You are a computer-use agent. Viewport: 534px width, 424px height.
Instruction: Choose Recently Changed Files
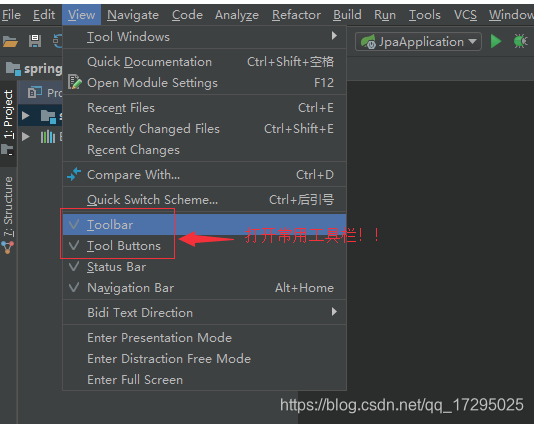point(204,129)
